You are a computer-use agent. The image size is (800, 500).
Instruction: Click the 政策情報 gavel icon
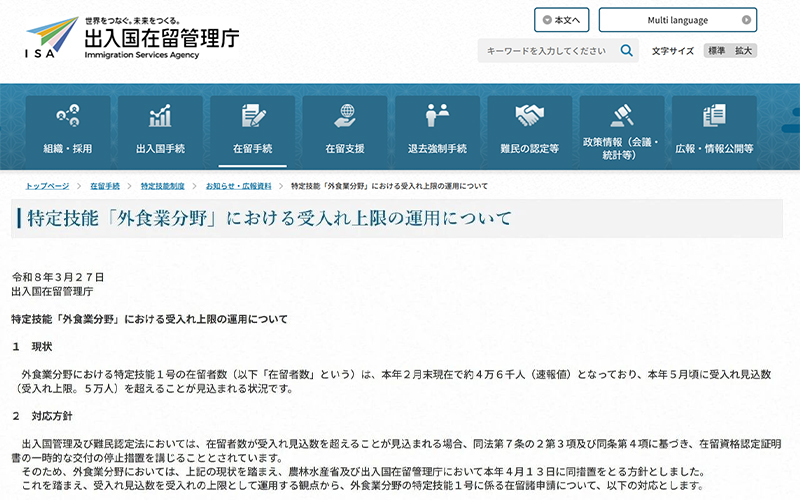coord(622,114)
